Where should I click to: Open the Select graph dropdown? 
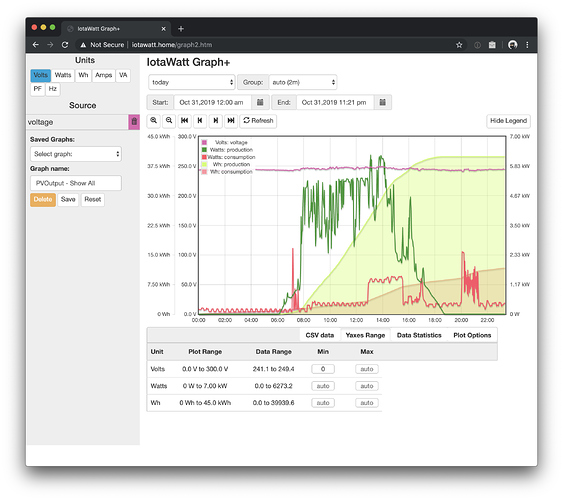76,154
